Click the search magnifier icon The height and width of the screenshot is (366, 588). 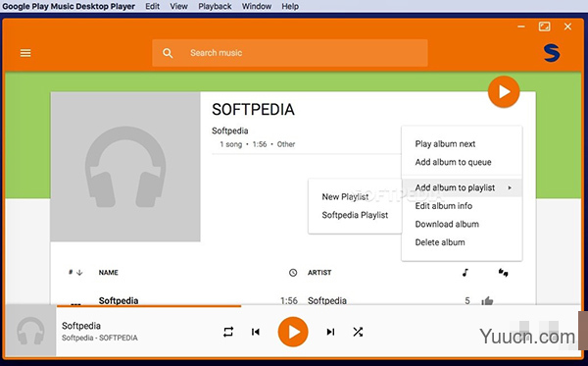point(168,53)
